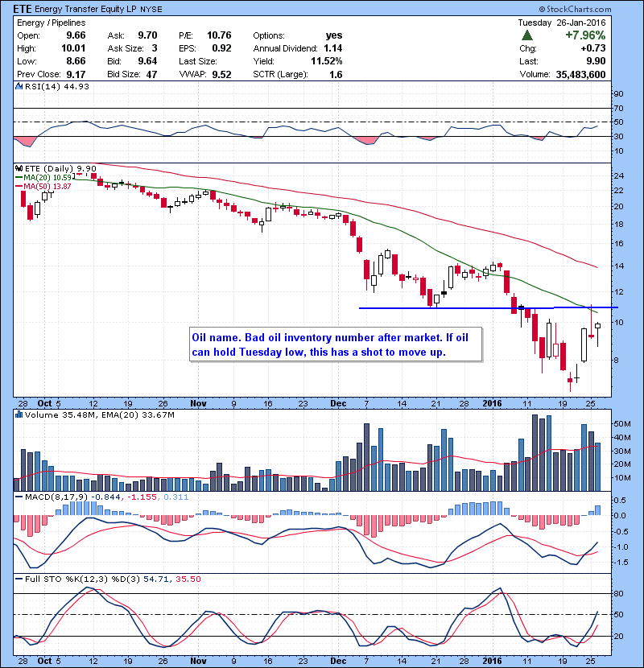Click the MA(50) 13.87 legend text
The image size is (644, 668).
coord(47,187)
